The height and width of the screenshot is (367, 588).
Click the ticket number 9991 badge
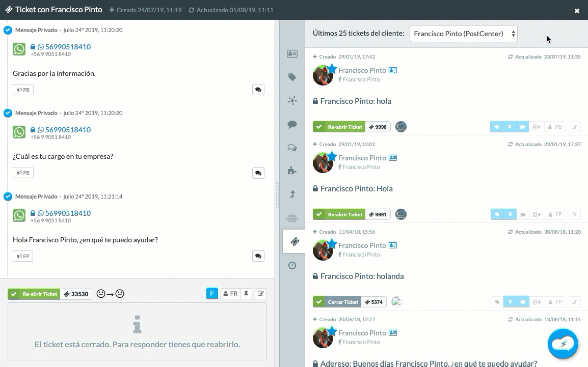coord(378,215)
